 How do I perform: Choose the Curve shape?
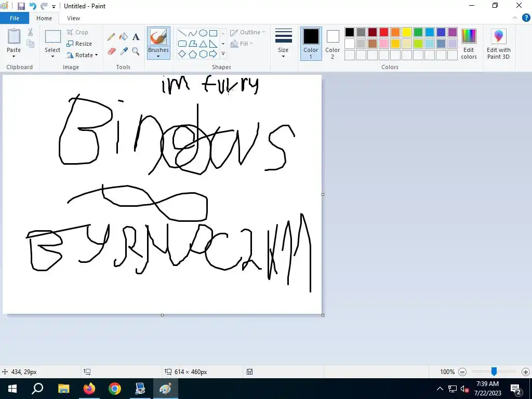(x=192, y=33)
